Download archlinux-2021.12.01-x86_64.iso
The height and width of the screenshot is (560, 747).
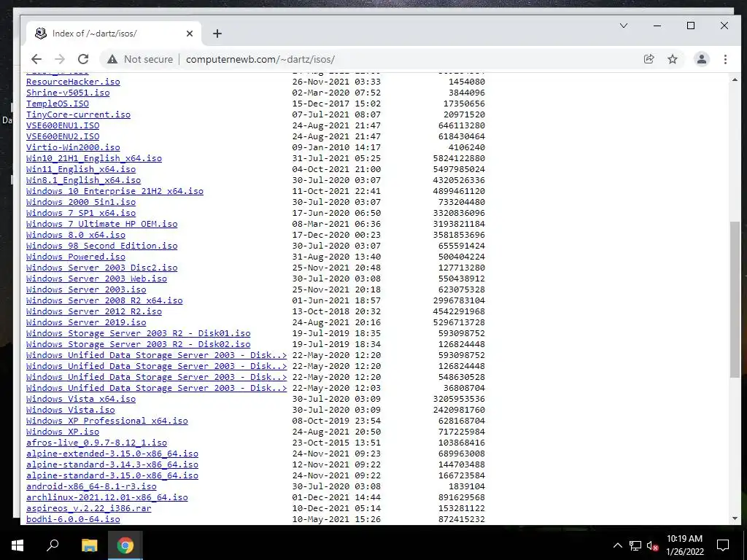(107, 497)
